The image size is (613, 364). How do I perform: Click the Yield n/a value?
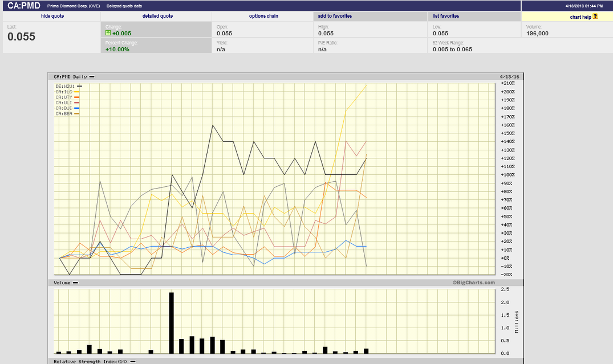221,50
